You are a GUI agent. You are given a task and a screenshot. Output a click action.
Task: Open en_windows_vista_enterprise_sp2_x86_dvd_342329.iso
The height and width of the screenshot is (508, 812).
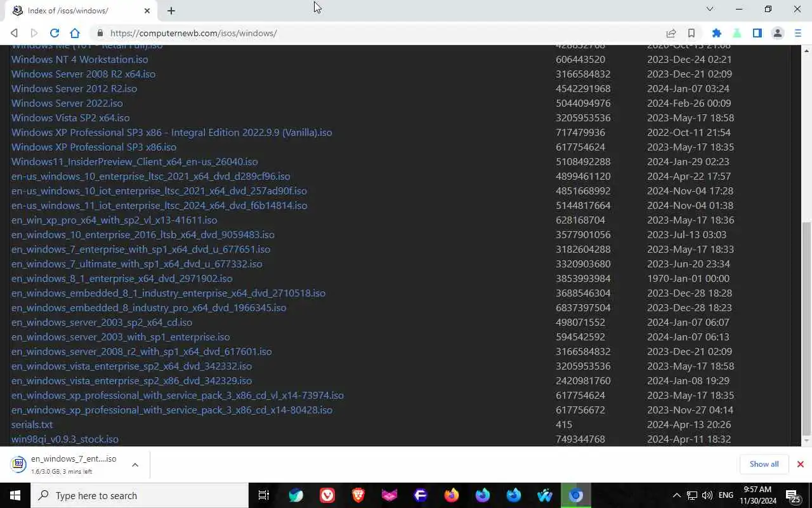pos(131,380)
